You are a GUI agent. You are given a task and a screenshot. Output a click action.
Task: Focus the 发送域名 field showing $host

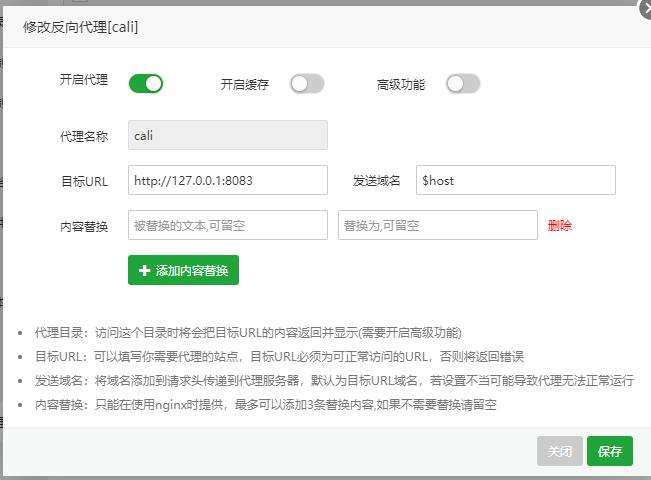pyautogui.click(x=516, y=180)
